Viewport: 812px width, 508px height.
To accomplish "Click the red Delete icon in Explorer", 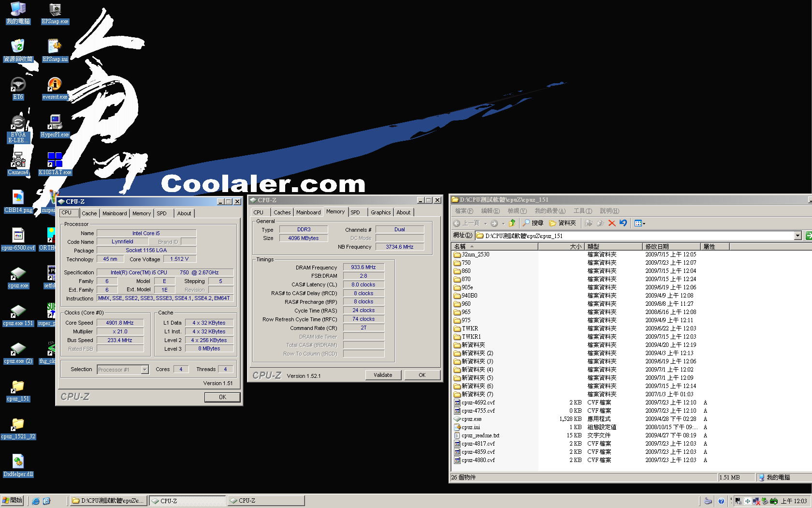I will pyautogui.click(x=612, y=223).
